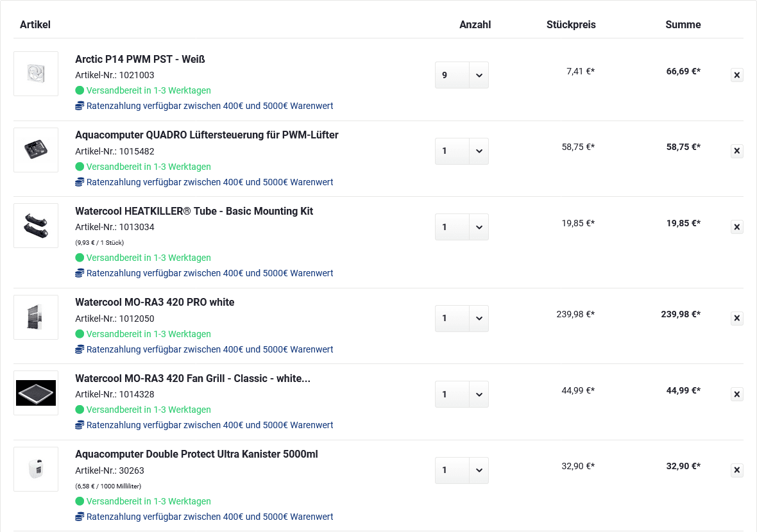The height and width of the screenshot is (532, 757).
Task: Click Ratenzahlung info under Arctic P14
Action: click(204, 106)
